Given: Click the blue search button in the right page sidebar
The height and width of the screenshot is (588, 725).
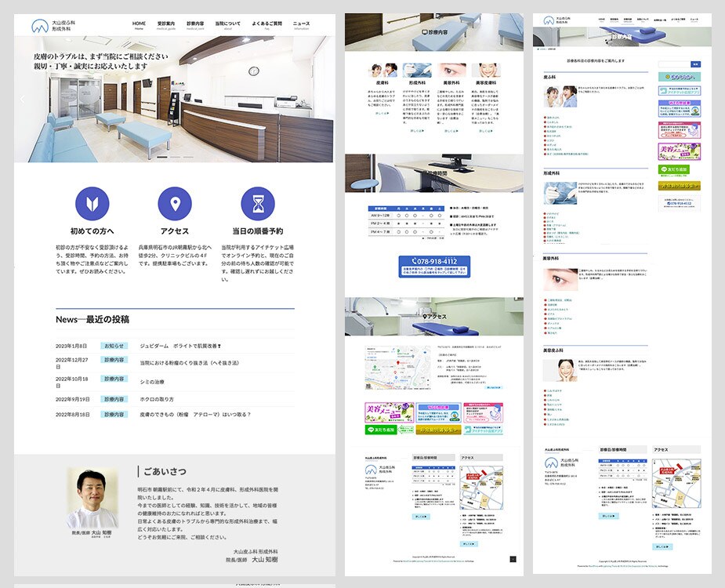Looking at the screenshot, I should tap(695, 64).
